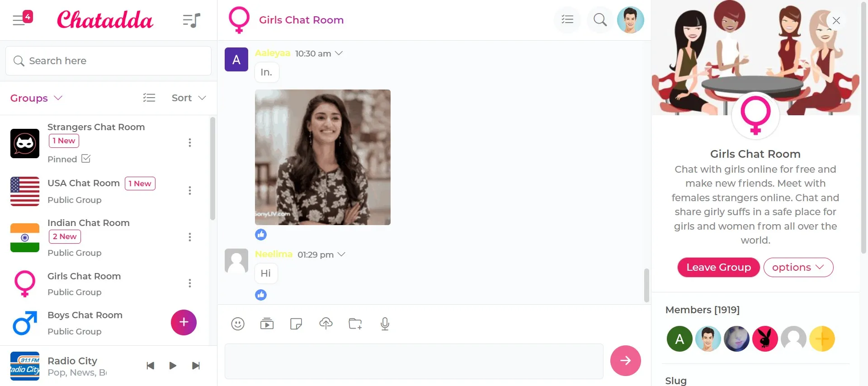Open options menu for Strangers Chat Room
This screenshot has width=868, height=386.
190,143
